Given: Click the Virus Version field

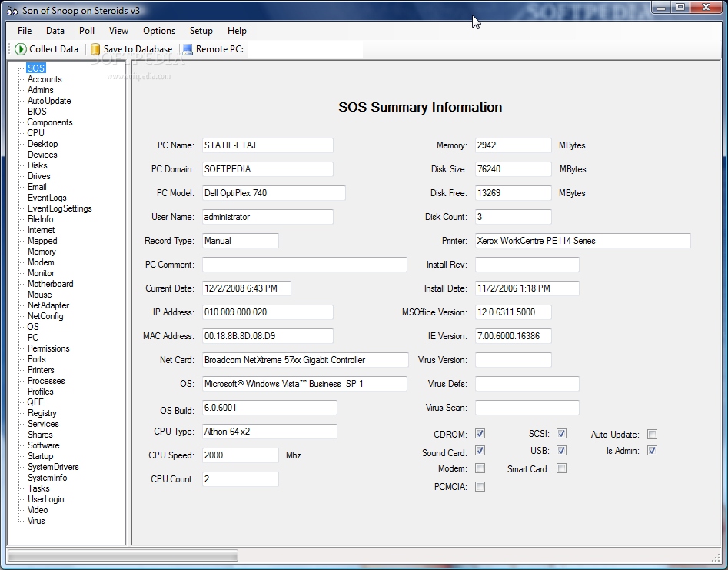Looking at the screenshot, I should 513,360.
